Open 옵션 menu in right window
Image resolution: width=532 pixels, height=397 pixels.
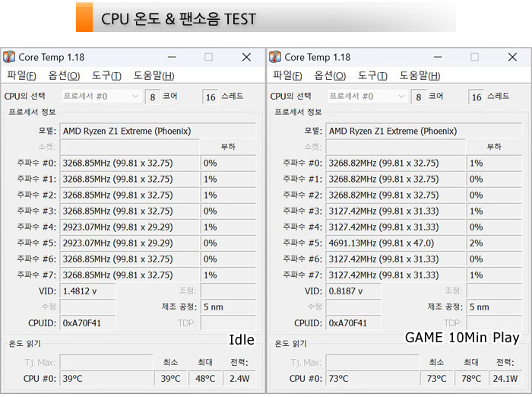point(330,75)
